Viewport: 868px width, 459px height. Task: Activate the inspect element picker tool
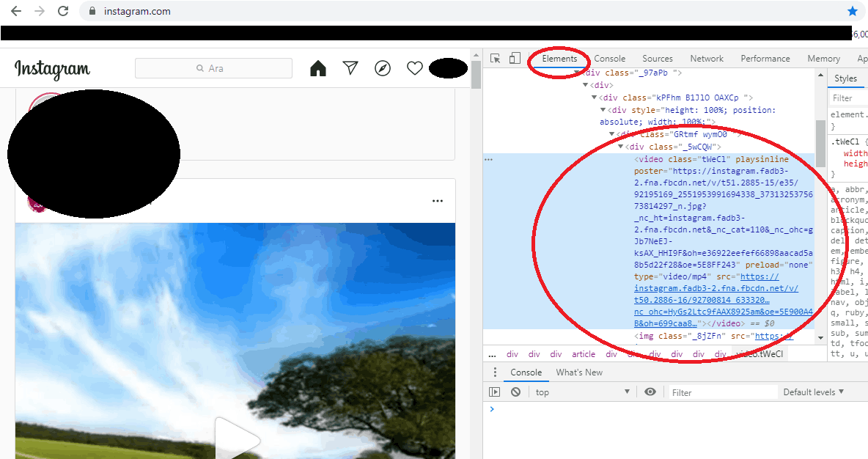pos(496,59)
